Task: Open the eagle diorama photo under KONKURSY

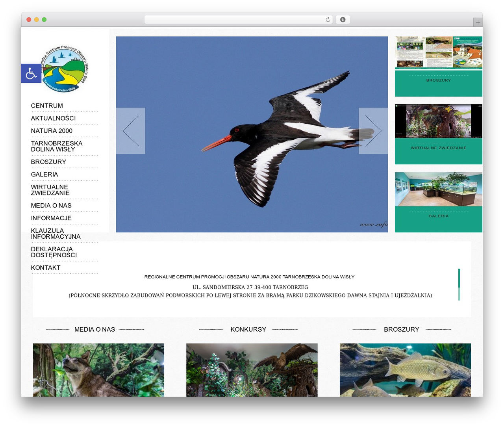Action: (x=252, y=370)
